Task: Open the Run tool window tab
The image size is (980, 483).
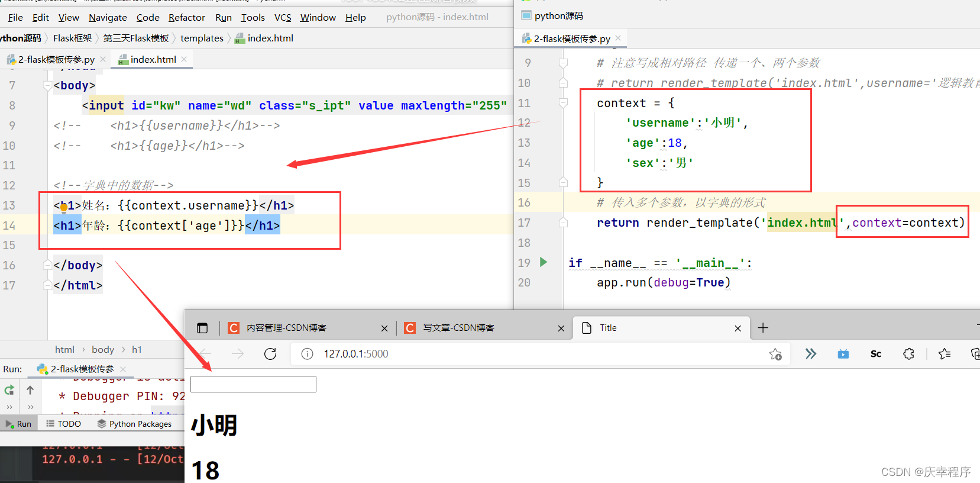Action: click(x=19, y=424)
